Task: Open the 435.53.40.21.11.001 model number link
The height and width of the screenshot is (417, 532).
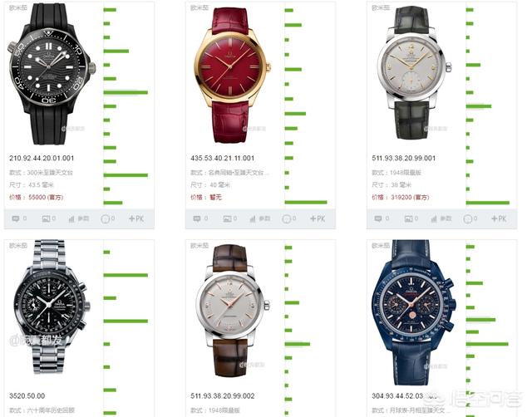Action: pos(222,158)
